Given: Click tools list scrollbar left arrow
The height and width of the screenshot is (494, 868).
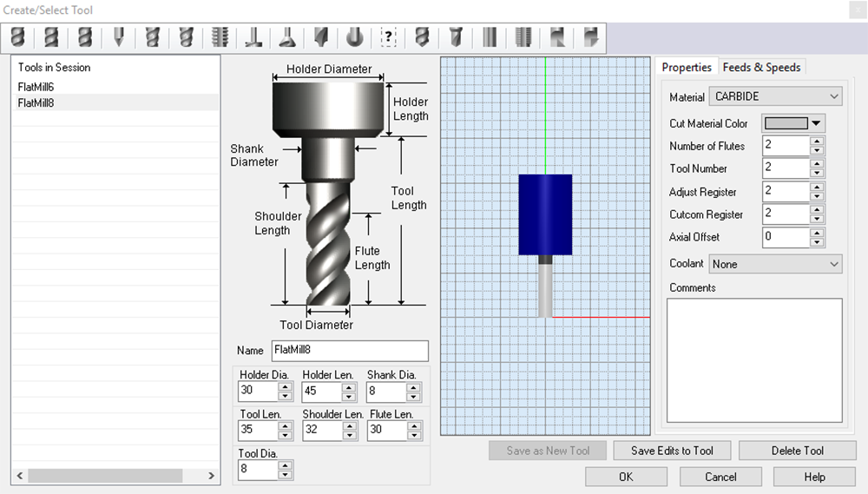Looking at the screenshot, I should pos(20,476).
